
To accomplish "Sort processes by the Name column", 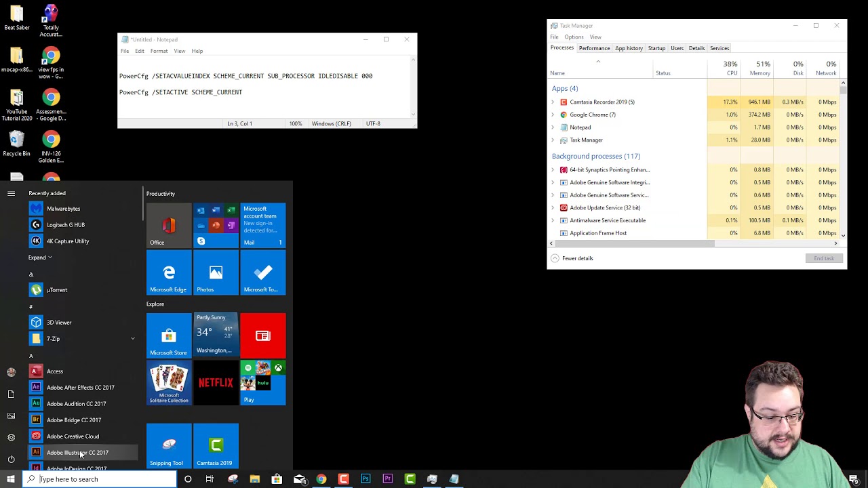I will coord(600,68).
